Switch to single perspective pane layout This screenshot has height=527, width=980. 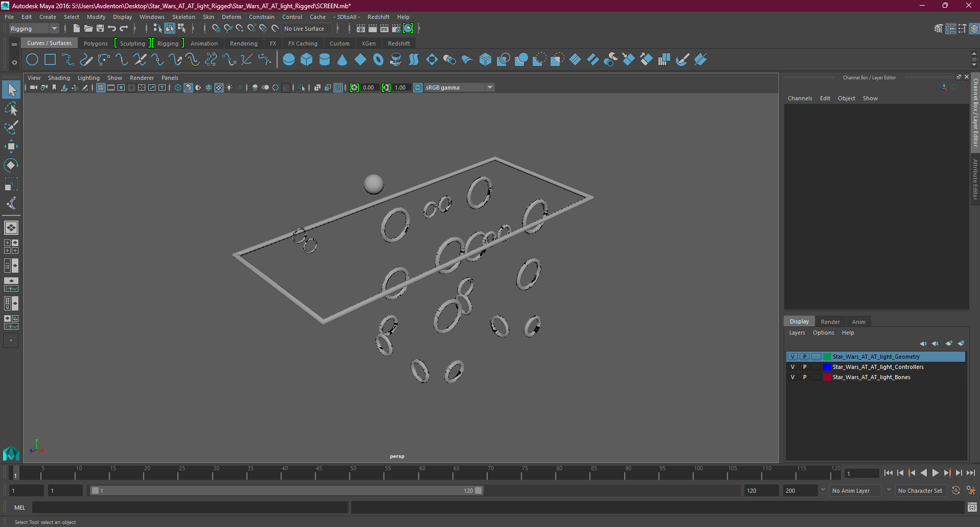(11, 227)
